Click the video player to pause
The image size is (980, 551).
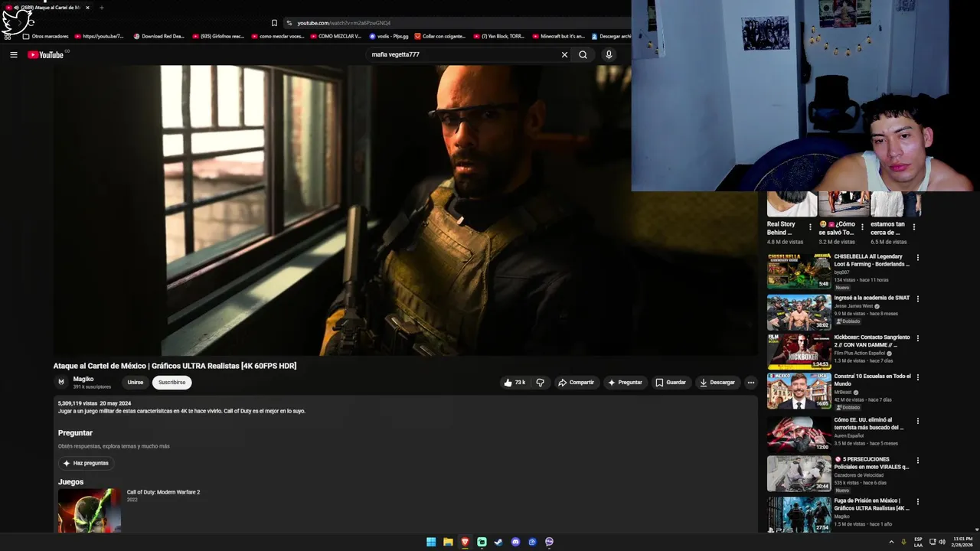(x=406, y=210)
